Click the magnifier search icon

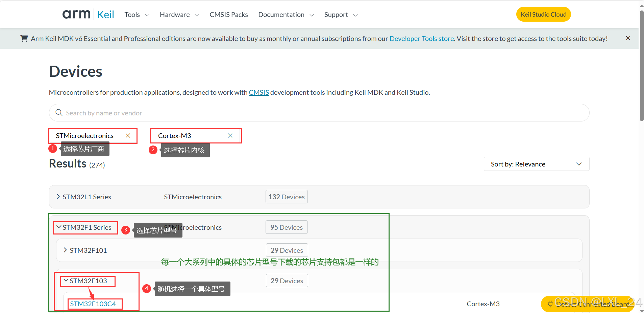(x=59, y=113)
